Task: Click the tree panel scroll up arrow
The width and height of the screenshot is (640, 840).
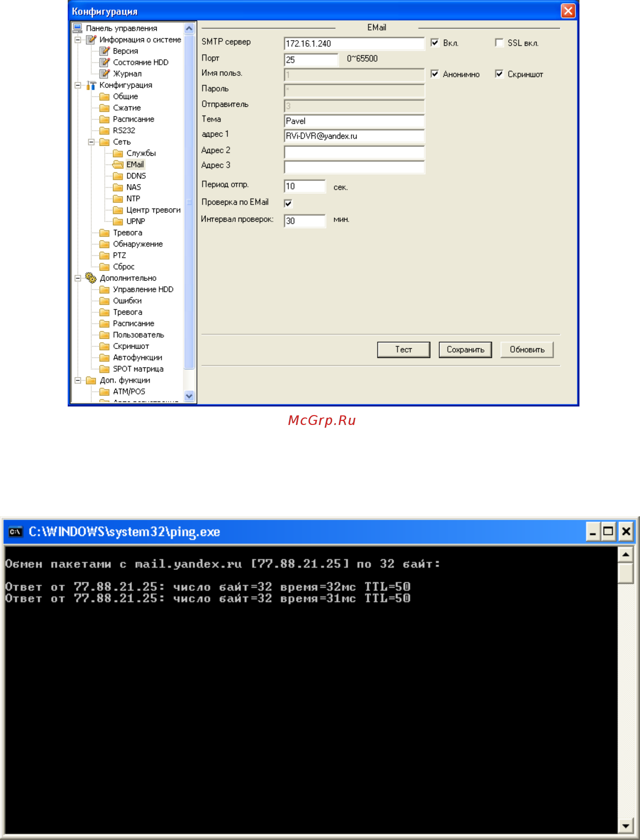Action: click(189, 28)
